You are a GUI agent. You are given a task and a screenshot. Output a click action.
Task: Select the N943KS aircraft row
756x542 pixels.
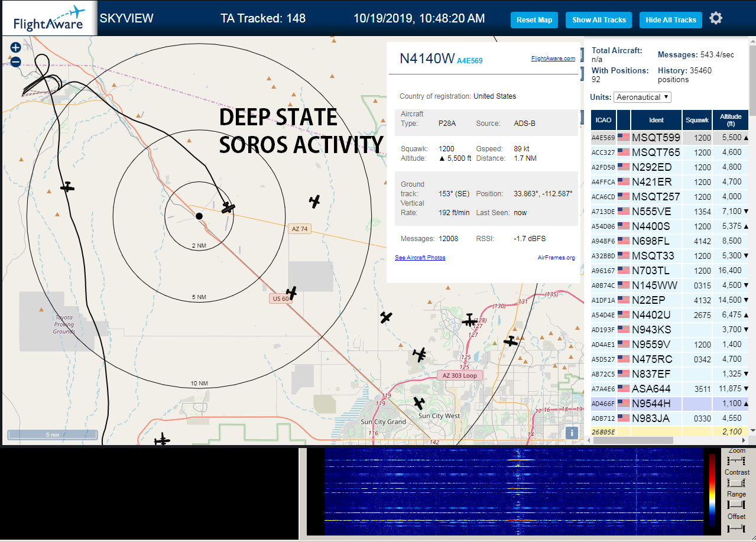click(x=670, y=330)
